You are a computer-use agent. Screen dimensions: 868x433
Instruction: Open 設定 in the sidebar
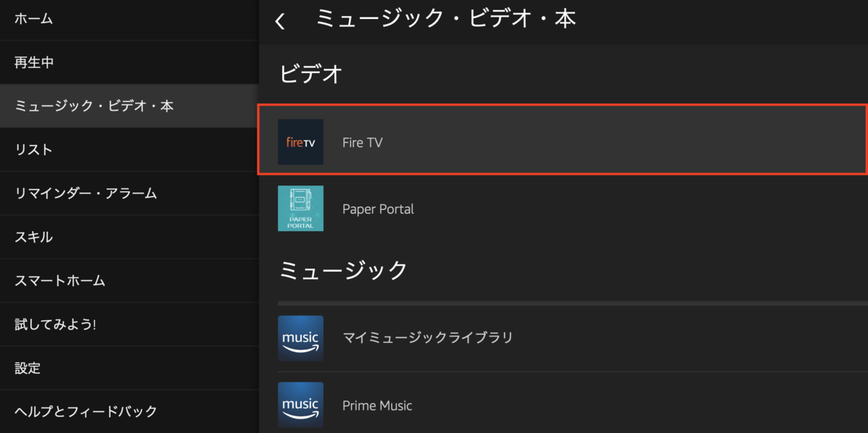click(x=129, y=368)
